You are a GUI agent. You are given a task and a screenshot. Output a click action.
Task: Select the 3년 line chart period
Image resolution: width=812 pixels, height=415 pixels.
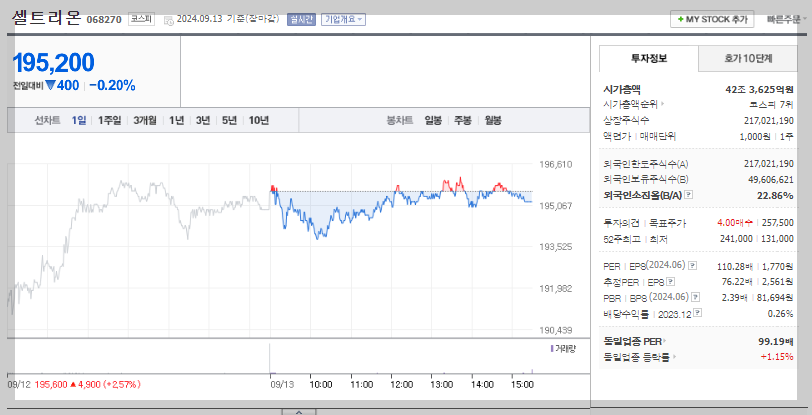(x=203, y=121)
